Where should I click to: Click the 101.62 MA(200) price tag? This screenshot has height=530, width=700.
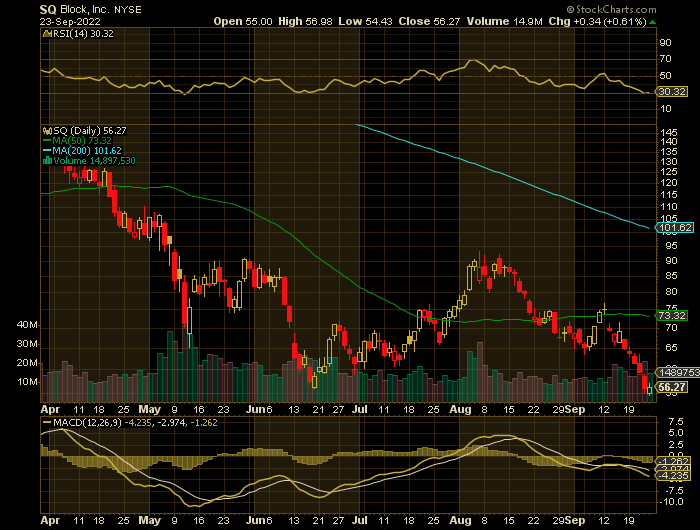(675, 228)
